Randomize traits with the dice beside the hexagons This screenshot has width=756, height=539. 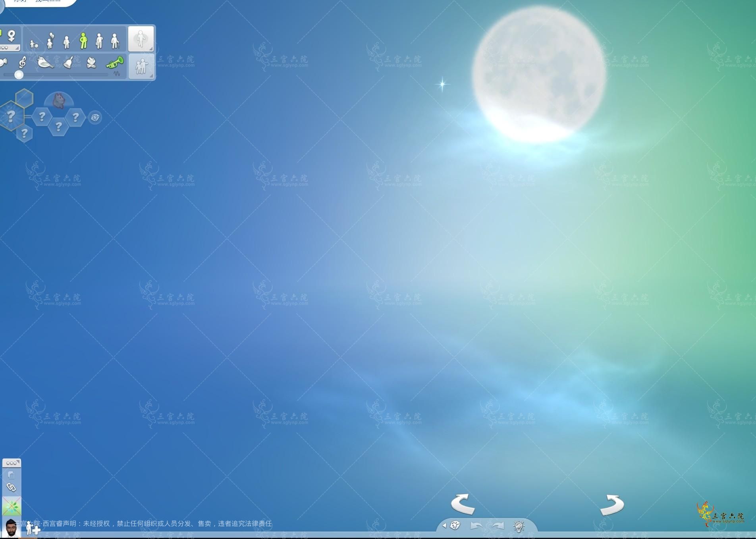click(x=95, y=117)
